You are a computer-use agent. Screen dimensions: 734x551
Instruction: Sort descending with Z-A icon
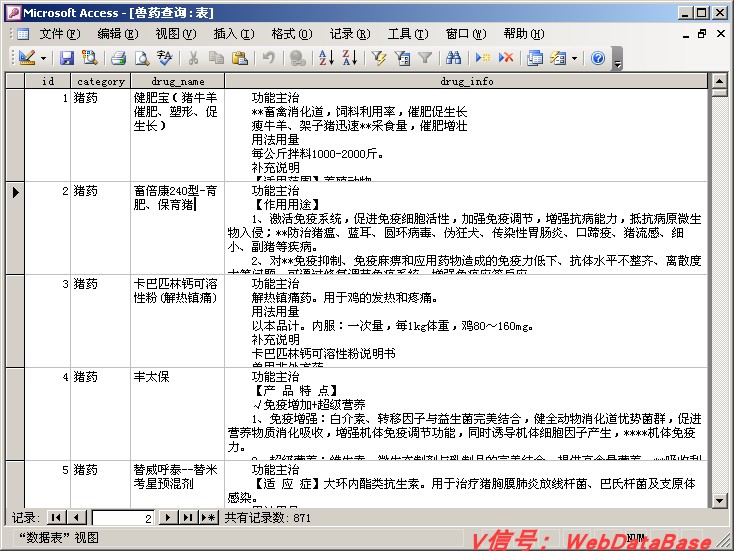coord(350,58)
